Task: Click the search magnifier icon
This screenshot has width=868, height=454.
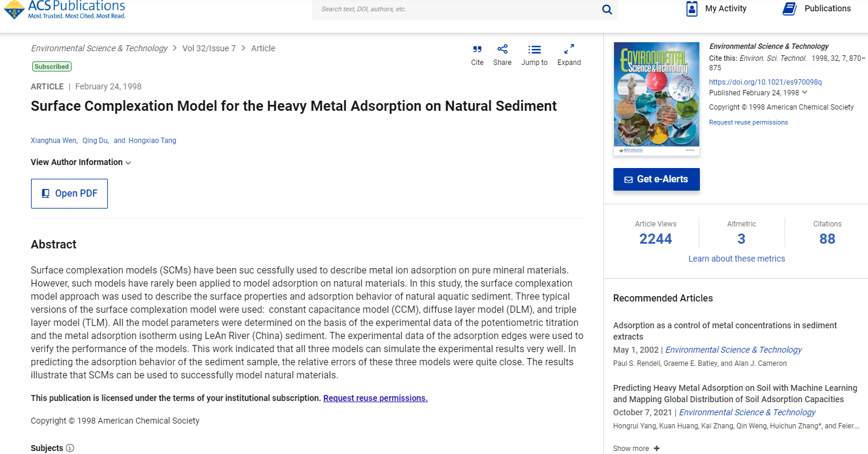Action: click(x=607, y=9)
